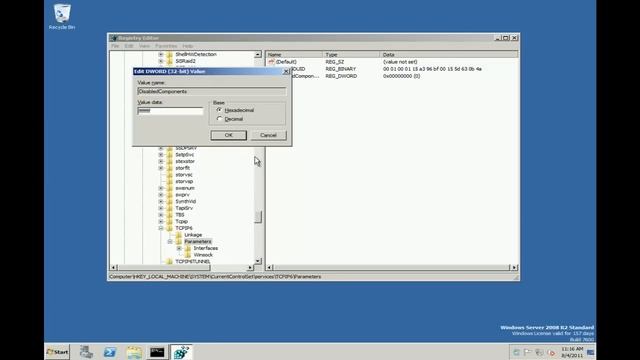Click the TBS folder icon
Screen dimensions: 640x360
coord(170,215)
